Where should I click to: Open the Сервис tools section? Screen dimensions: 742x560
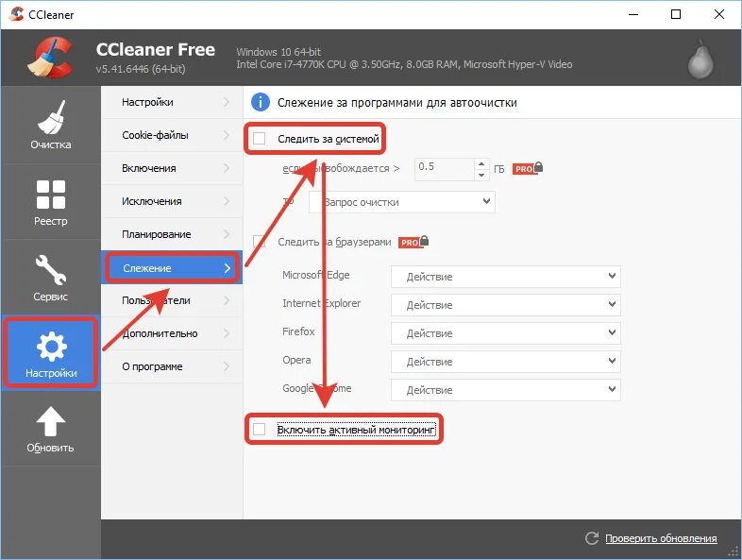[51, 278]
